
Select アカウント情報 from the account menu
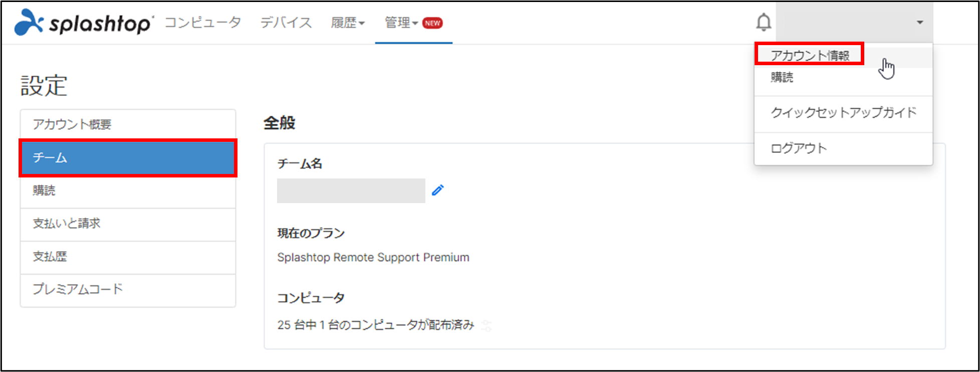810,56
